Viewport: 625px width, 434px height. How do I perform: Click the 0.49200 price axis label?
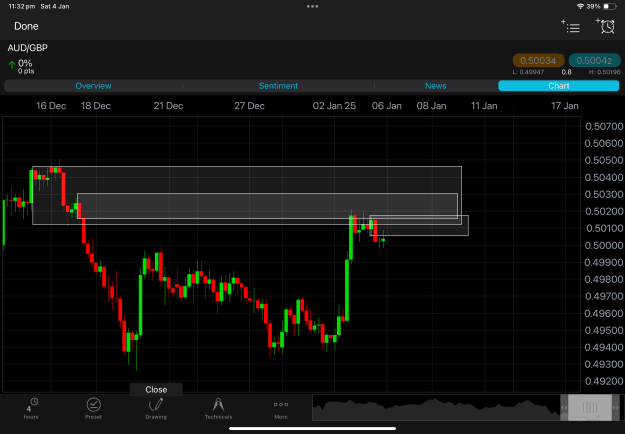[604, 381]
